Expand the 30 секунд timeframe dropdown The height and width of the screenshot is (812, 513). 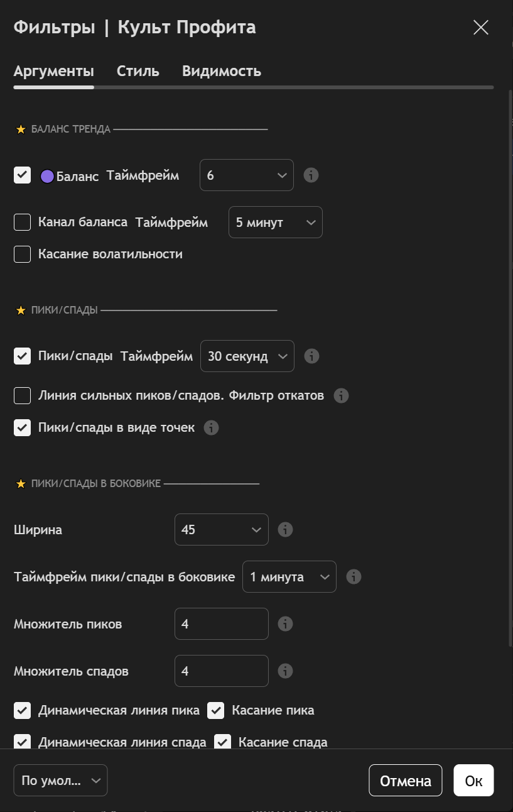click(x=247, y=356)
